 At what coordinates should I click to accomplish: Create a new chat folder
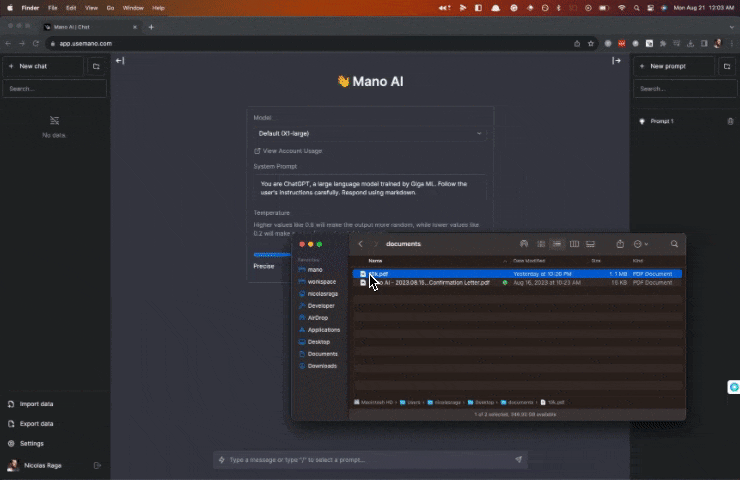(x=96, y=66)
